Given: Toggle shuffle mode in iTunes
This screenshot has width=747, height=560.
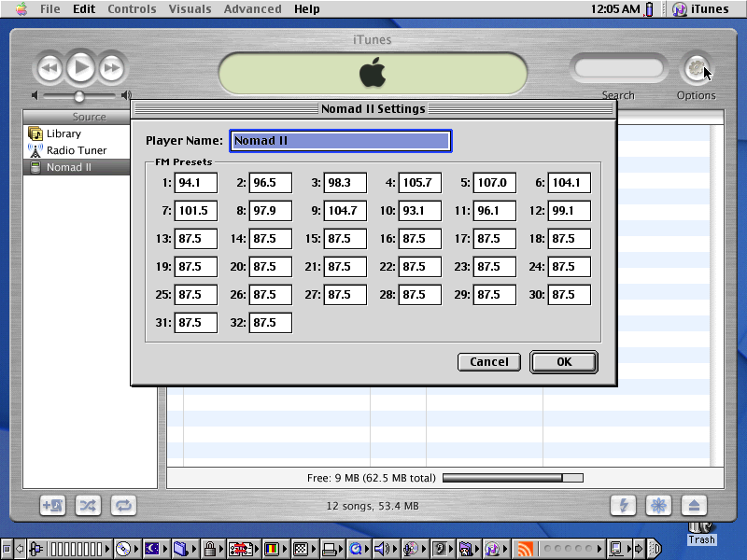Looking at the screenshot, I should (88, 505).
